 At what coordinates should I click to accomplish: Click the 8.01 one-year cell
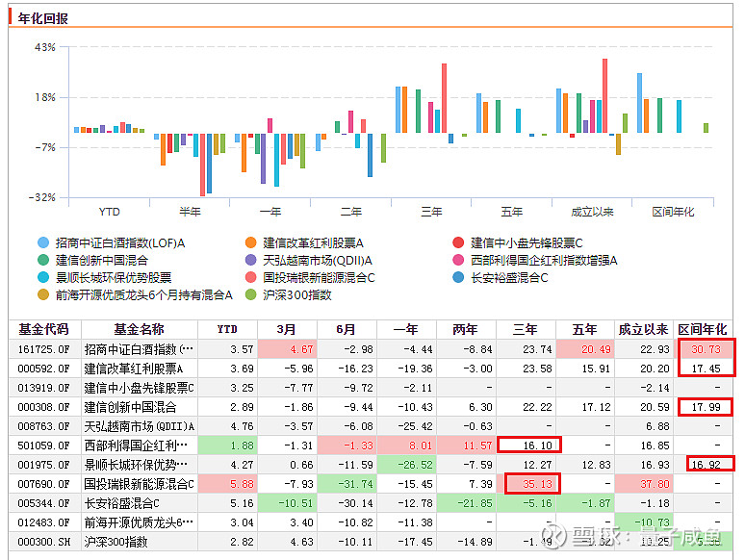click(x=406, y=445)
